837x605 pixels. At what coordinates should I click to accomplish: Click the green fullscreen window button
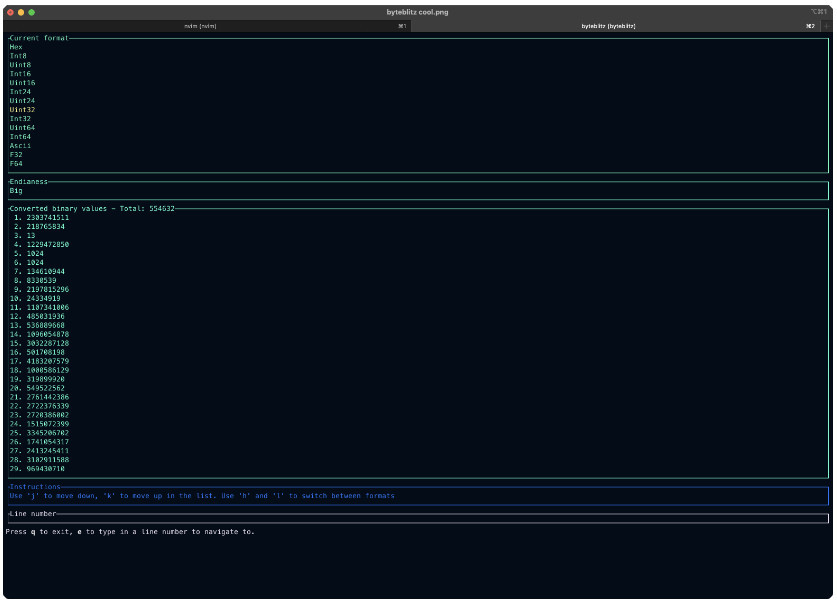click(x=32, y=12)
